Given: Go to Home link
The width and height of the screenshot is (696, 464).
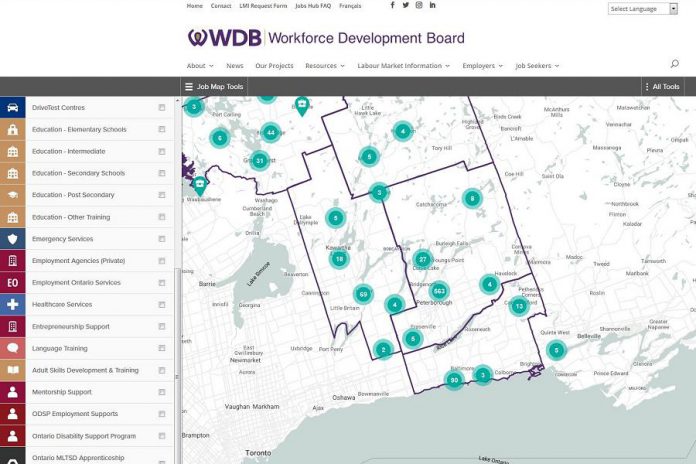Looking at the screenshot, I should [194, 6].
